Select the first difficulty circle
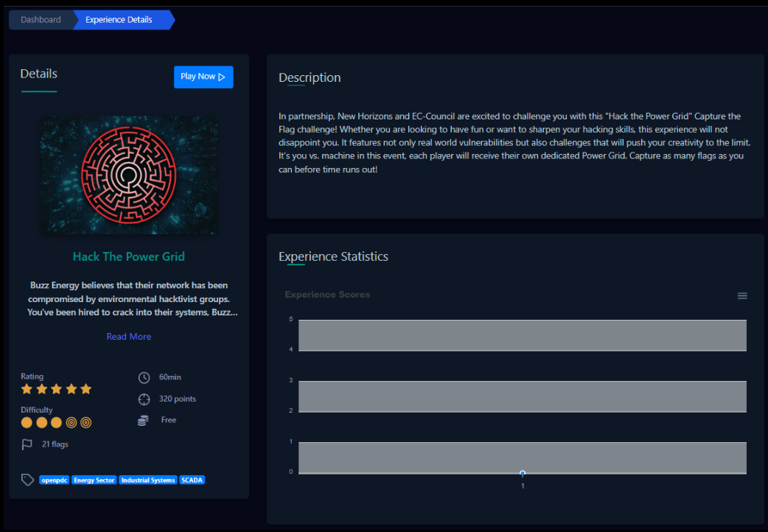768x532 pixels. [27, 422]
